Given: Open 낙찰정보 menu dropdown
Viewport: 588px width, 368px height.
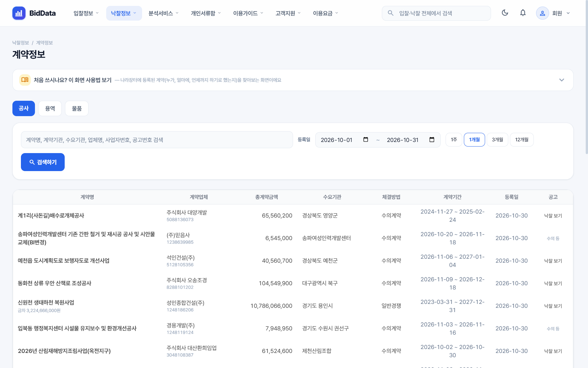Looking at the screenshot, I should pos(124,13).
